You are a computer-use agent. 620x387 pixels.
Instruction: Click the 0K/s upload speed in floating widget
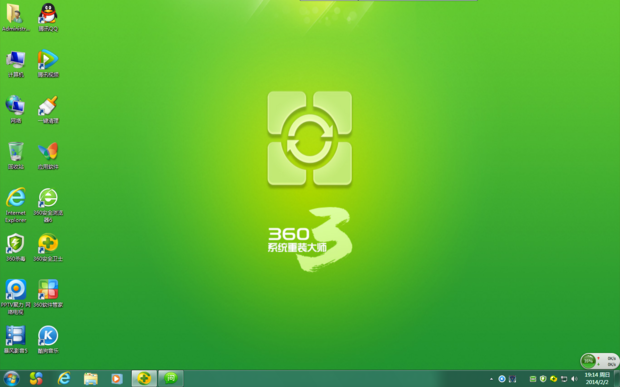point(611,358)
